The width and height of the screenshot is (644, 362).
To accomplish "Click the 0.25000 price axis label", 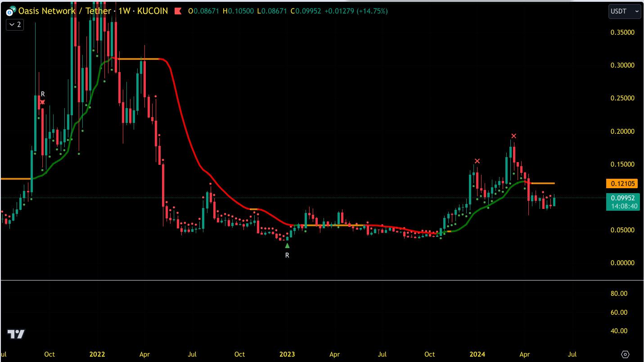I will coord(622,98).
